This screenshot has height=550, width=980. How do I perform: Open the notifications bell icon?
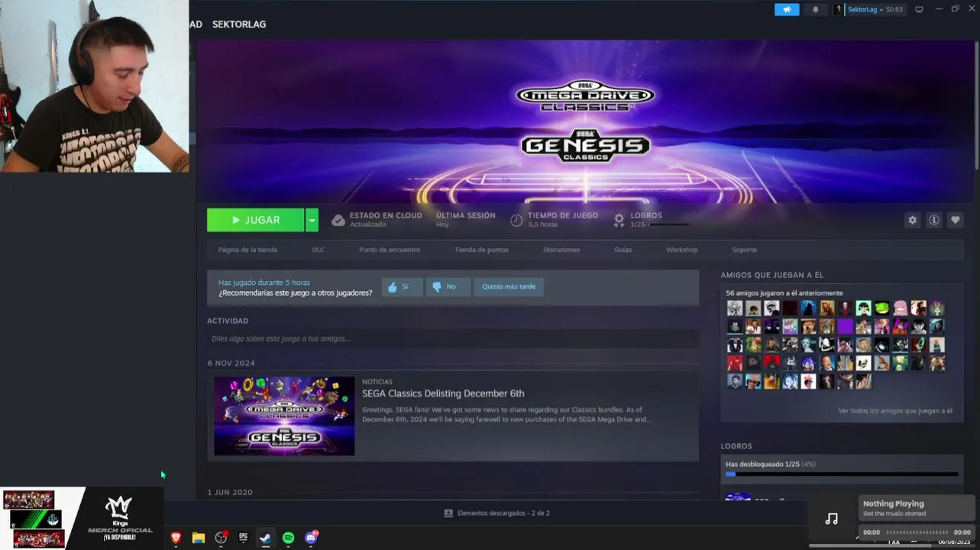pyautogui.click(x=816, y=9)
